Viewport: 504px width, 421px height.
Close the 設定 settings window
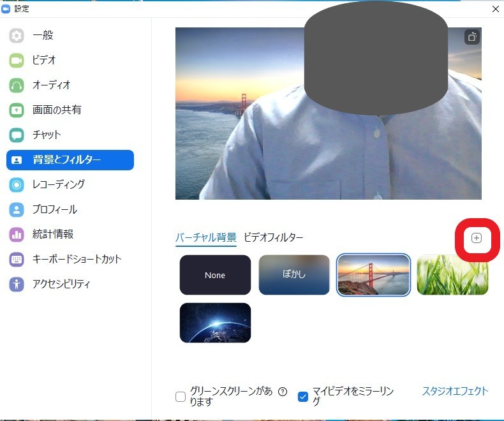pos(495,9)
